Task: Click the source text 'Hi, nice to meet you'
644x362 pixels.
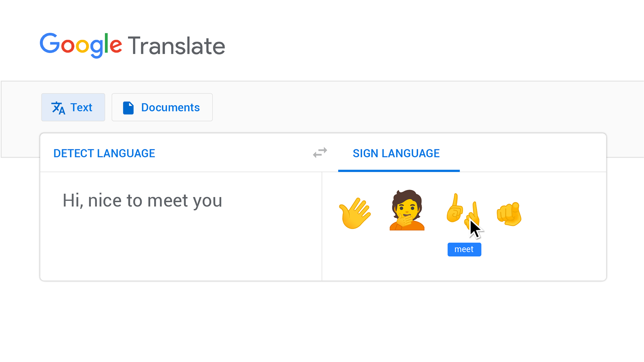Action: [142, 201]
